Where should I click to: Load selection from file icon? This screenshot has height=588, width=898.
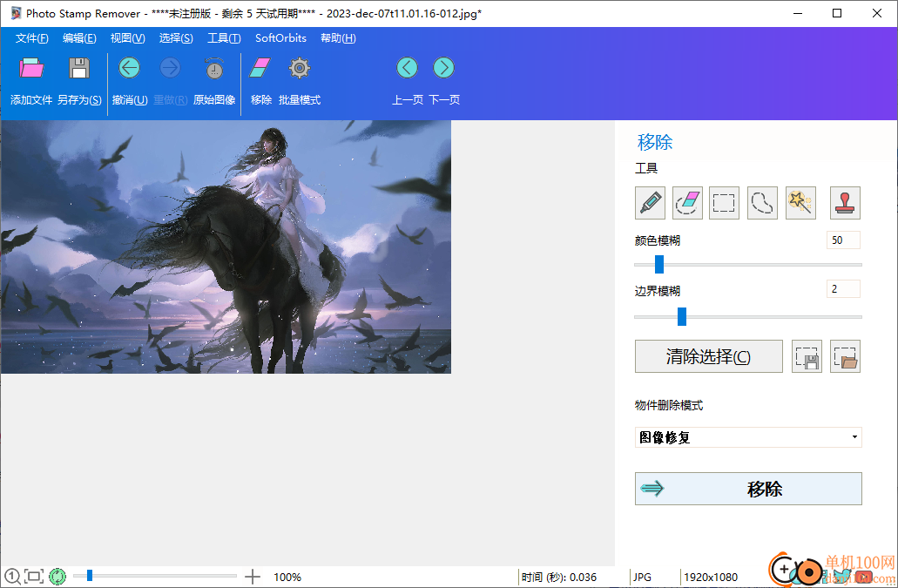click(x=846, y=356)
